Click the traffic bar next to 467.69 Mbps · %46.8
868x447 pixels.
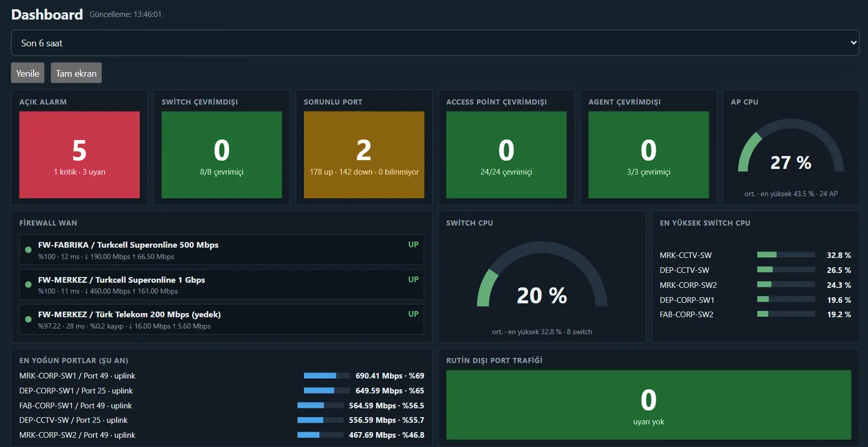coord(321,435)
